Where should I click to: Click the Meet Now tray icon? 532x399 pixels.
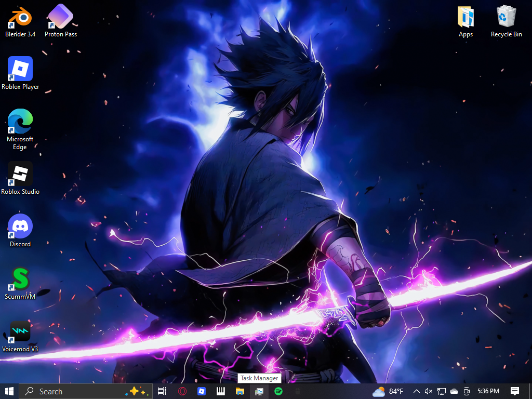467,391
